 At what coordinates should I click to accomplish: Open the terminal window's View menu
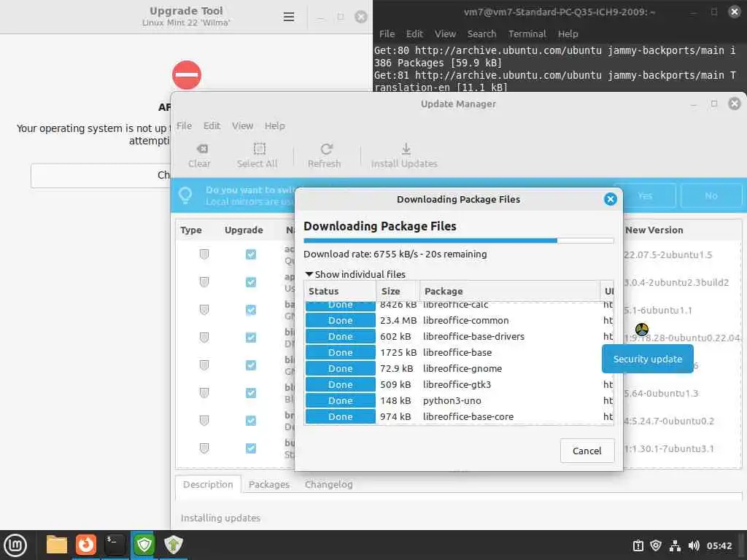(x=445, y=34)
